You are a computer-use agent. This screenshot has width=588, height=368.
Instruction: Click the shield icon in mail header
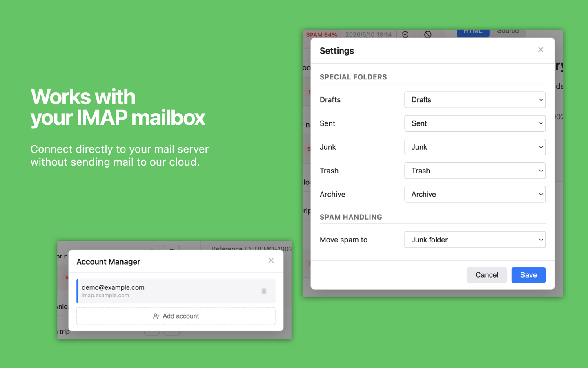tap(405, 34)
